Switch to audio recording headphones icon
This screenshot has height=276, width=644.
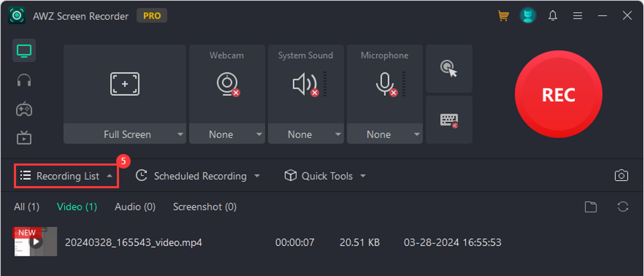(24, 80)
